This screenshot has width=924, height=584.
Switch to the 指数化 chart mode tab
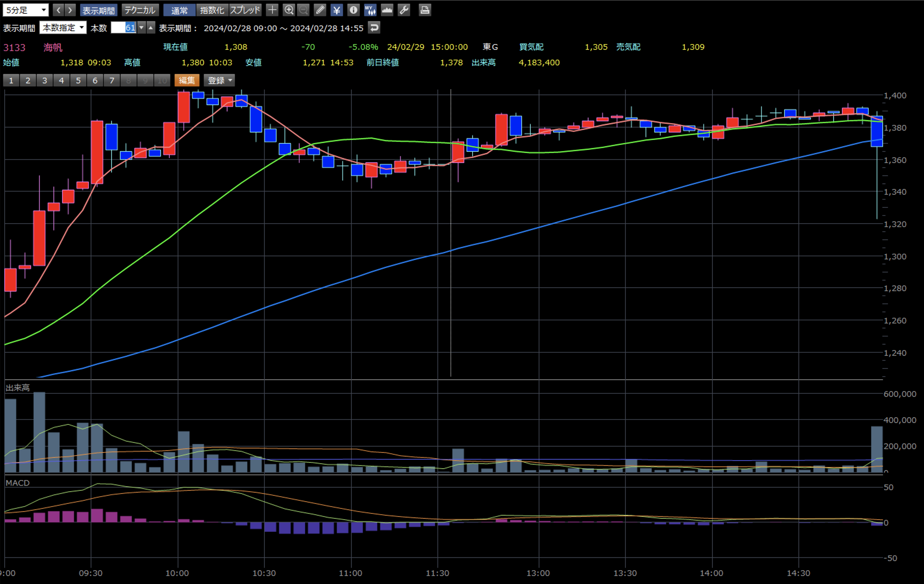[x=212, y=10]
